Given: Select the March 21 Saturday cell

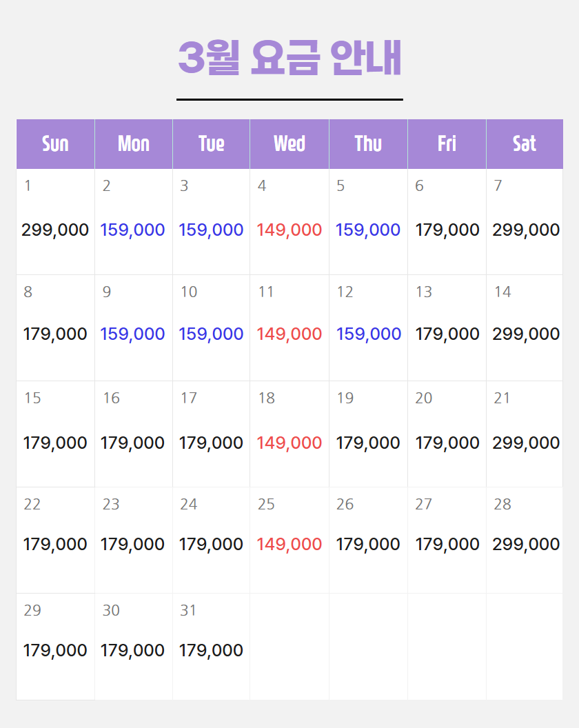Looking at the screenshot, I should (525, 434).
